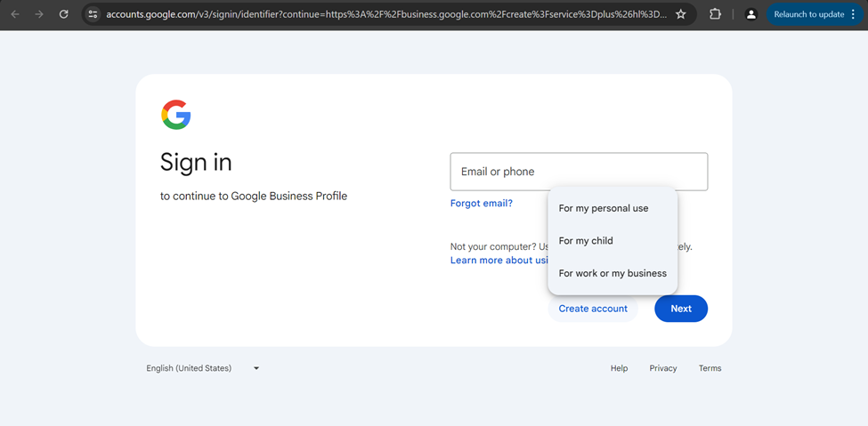This screenshot has width=868, height=426.
Task: Focus the Email or phone field
Action: [x=579, y=172]
